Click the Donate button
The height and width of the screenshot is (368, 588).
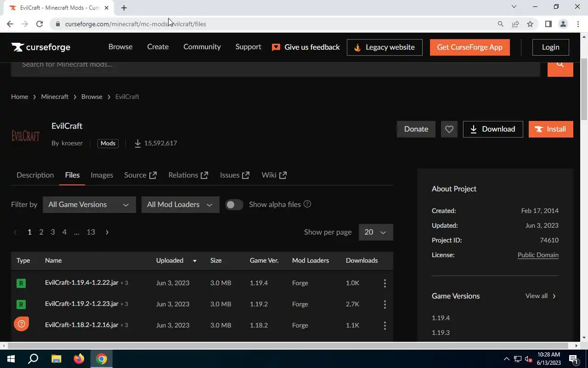(416, 129)
